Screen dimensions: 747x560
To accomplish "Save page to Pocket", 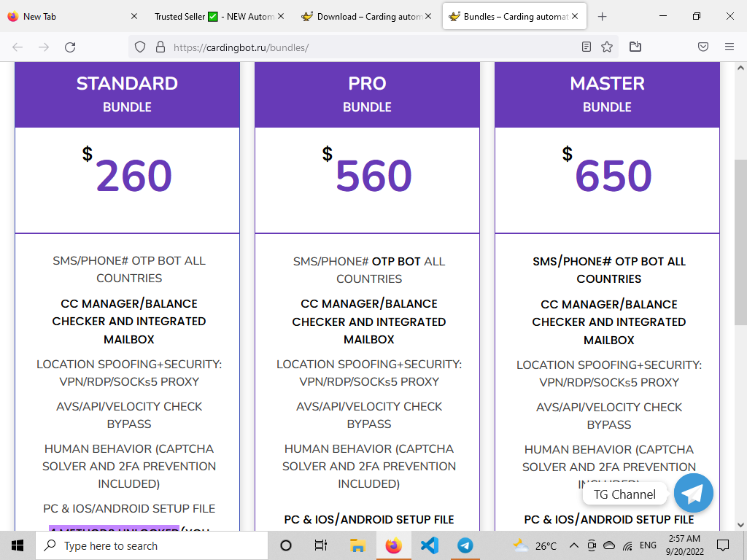I will pos(703,47).
